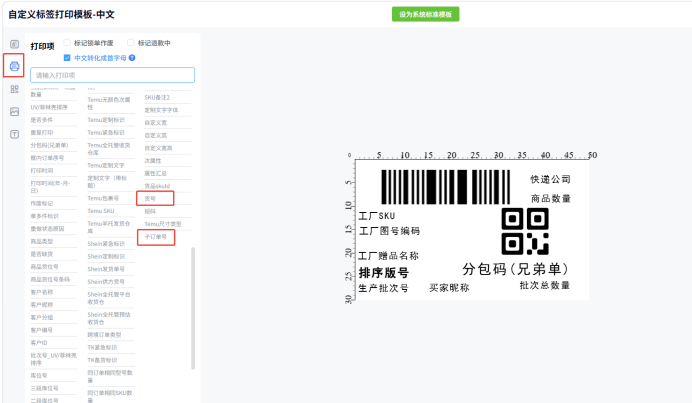
Task: Add the 打印时间(年-月-日) print item
Action: (50, 187)
